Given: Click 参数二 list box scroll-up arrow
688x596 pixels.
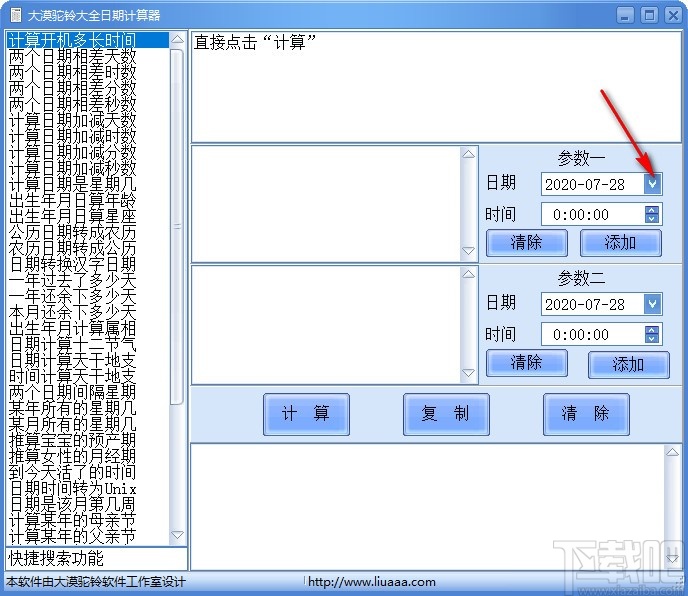Looking at the screenshot, I should pos(469,274).
